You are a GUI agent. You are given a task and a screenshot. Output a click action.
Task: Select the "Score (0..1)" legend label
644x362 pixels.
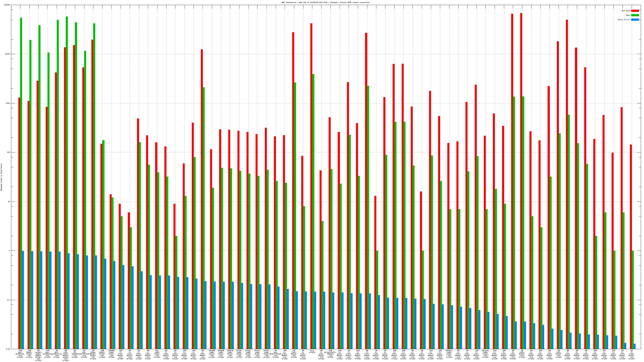(x=624, y=20)
